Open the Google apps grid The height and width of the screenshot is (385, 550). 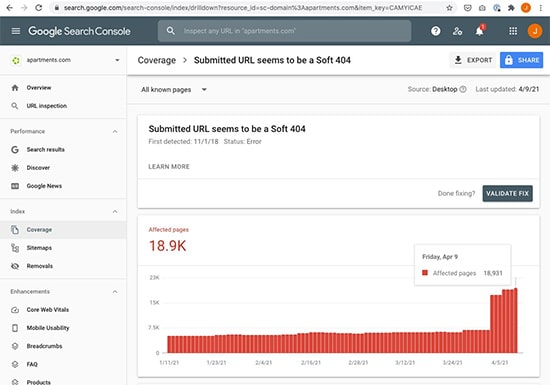pos(513,31)
